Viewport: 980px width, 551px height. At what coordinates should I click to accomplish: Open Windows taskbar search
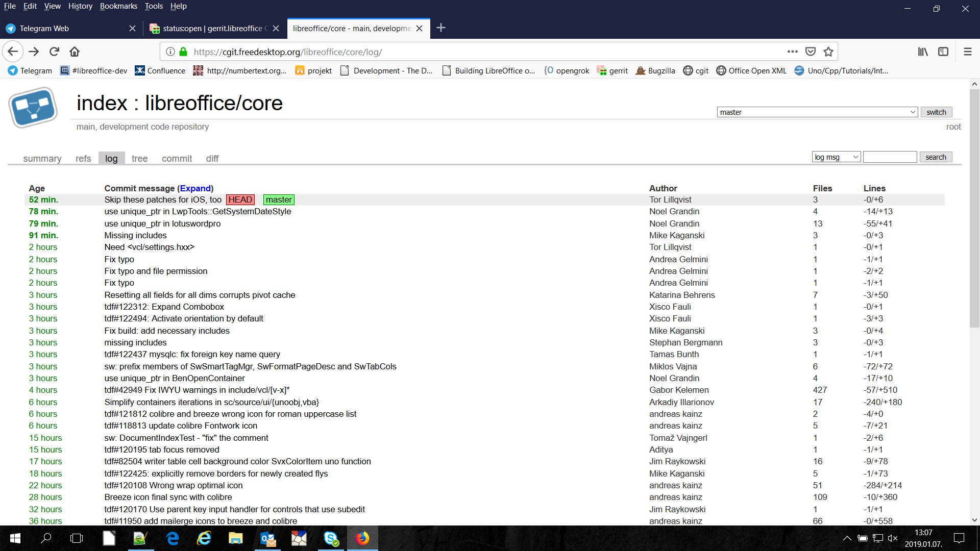(46, 538)
